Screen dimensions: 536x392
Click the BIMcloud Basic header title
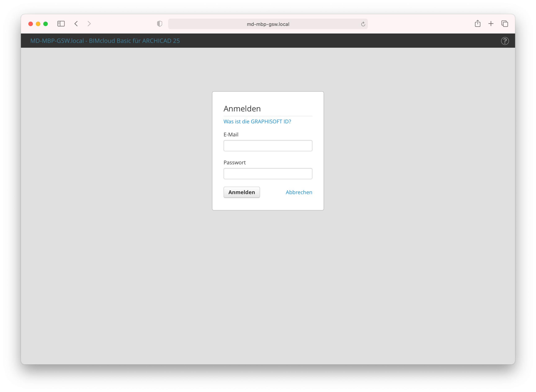coord(105,41)
